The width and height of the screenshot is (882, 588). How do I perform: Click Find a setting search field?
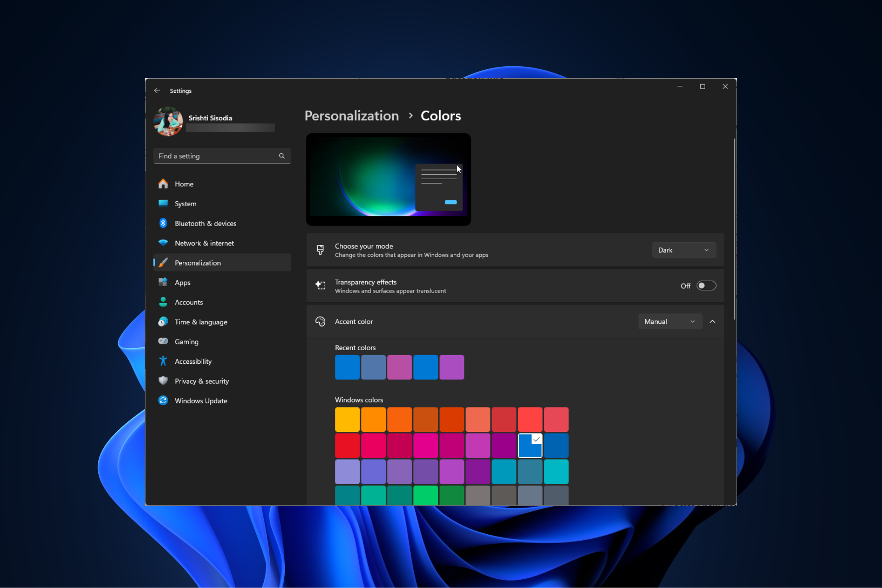point(220,156)
